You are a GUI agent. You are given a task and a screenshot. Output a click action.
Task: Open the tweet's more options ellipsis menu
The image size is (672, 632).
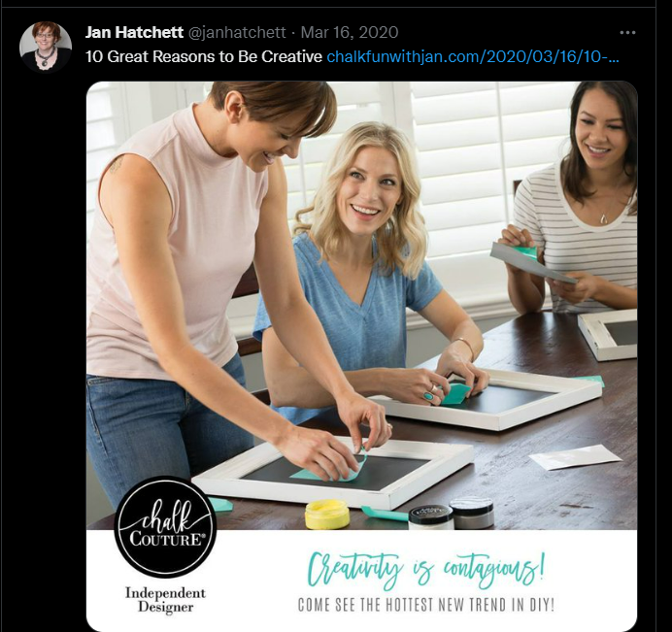click(x=627, y=33)
